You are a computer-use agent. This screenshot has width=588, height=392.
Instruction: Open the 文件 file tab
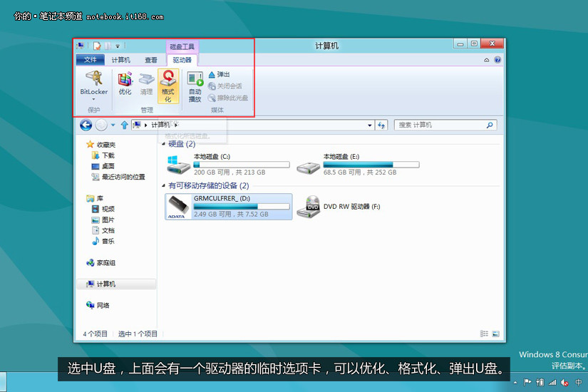[90, 60]
